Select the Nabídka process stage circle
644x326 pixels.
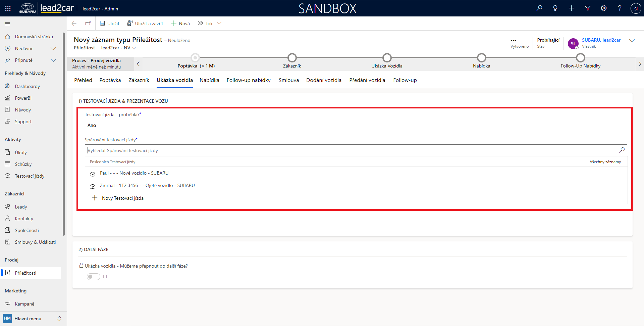481,58
